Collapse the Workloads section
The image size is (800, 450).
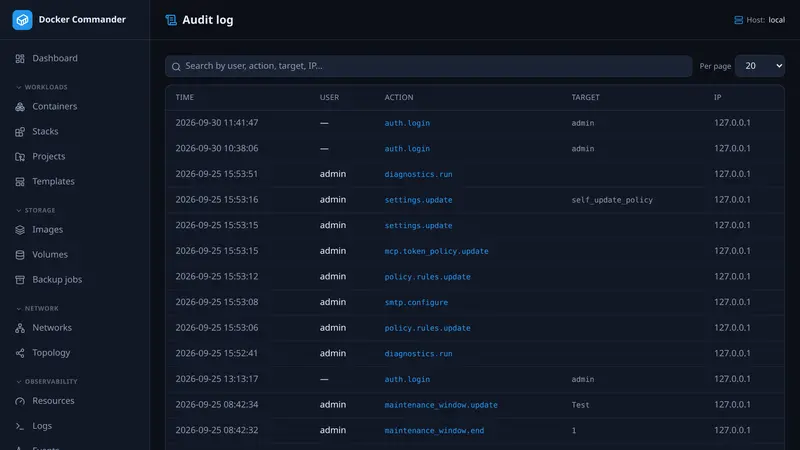pos(41,87)
